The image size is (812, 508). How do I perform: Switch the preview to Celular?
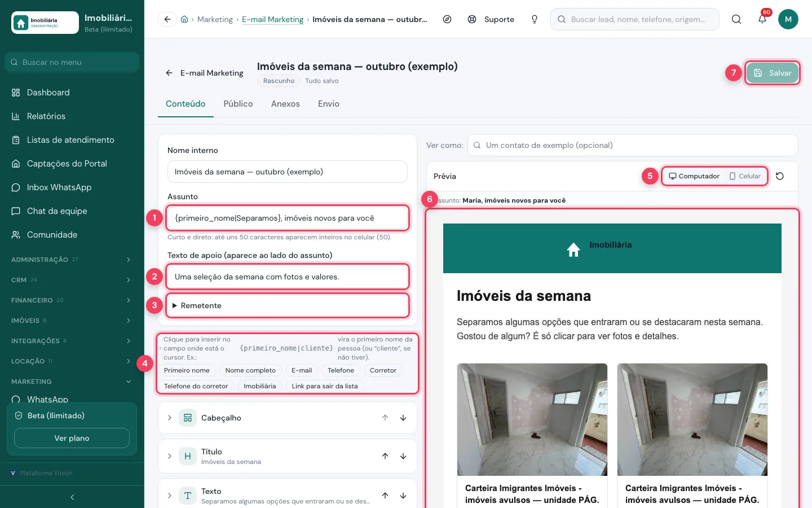pos(745,176)
